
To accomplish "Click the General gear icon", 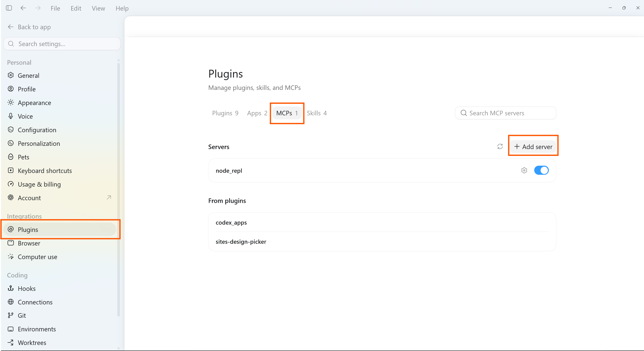I will 11,75.
